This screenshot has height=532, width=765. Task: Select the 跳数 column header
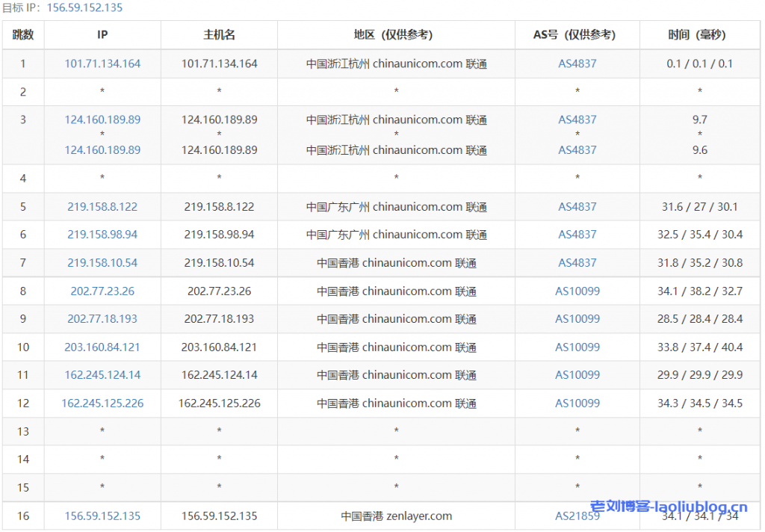tap(23, 35)
